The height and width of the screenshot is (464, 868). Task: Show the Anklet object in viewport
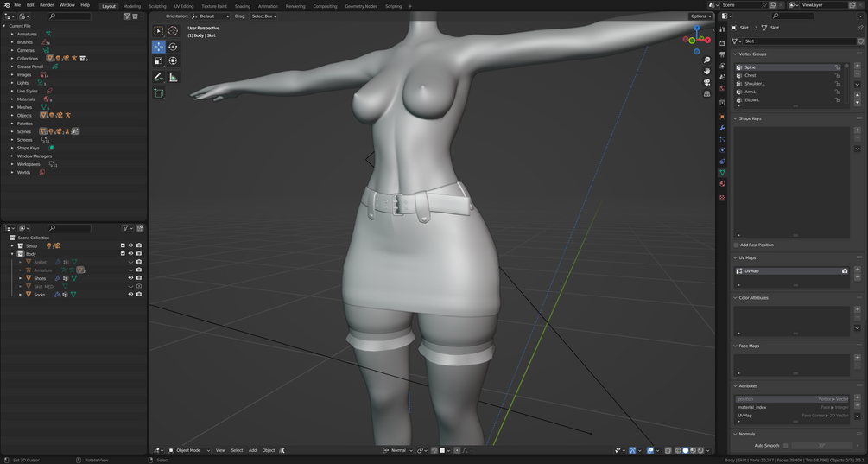click(x=131, y=262)
